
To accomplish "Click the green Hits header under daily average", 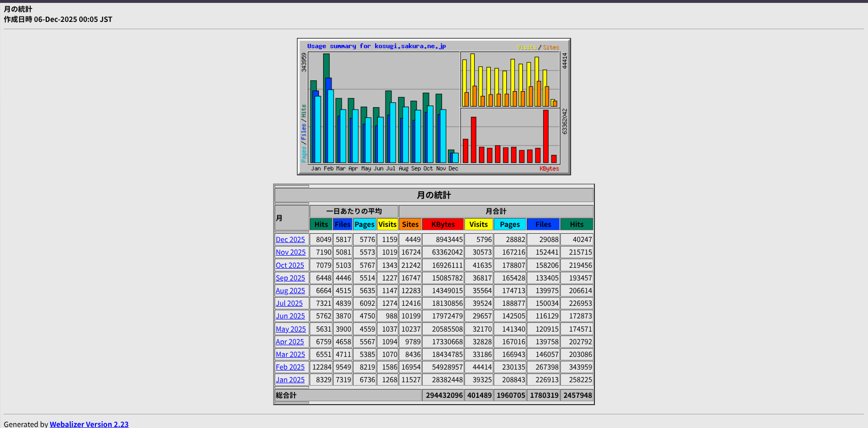I will 321,224.
